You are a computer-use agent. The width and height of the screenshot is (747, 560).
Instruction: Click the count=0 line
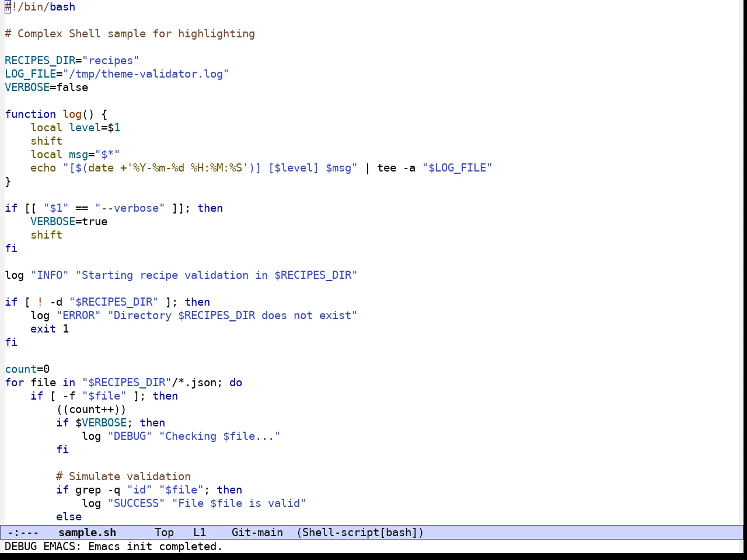27,369
